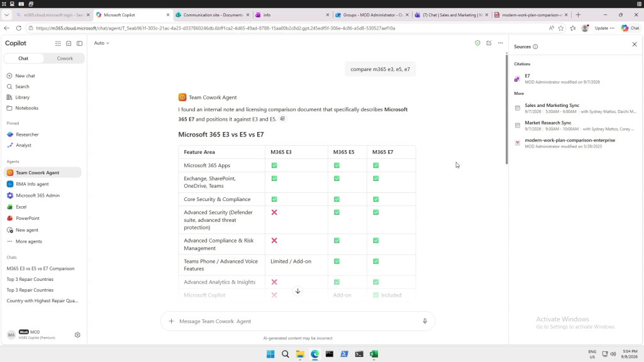Image resolution: width=644 pixels, height=362 pixels.
Task: Click the browser refresh icon
Action: point(18,28)
